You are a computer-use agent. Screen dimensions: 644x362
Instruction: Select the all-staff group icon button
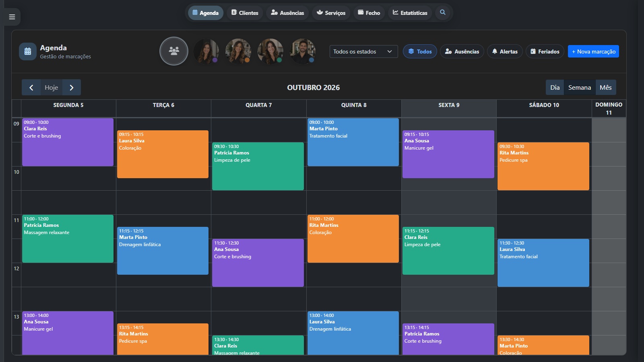click(x=174, y=51)
